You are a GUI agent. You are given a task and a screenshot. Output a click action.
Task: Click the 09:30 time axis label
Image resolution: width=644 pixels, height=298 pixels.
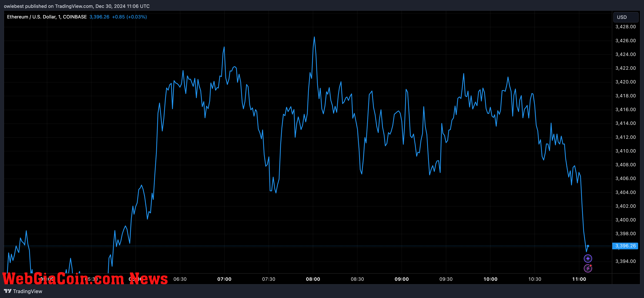446,279
